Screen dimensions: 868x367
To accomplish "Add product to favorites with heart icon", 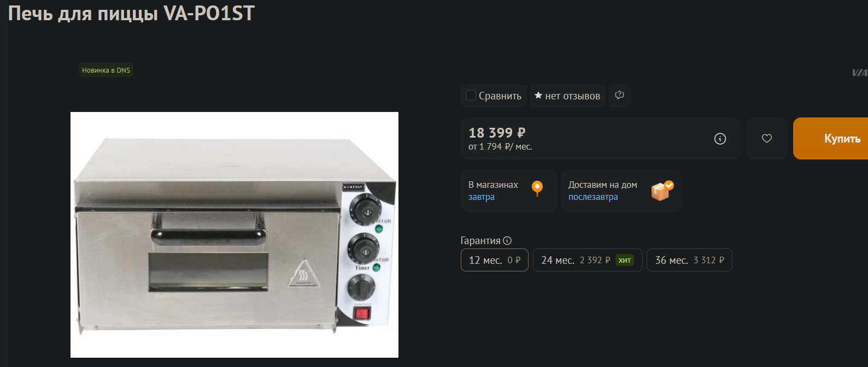I will tap(767, 138).
